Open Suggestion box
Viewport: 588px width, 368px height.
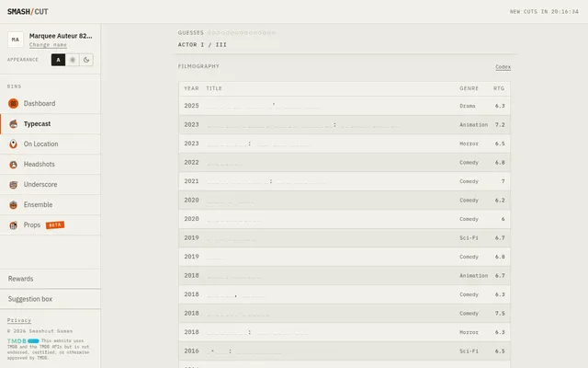pos(51,299)
